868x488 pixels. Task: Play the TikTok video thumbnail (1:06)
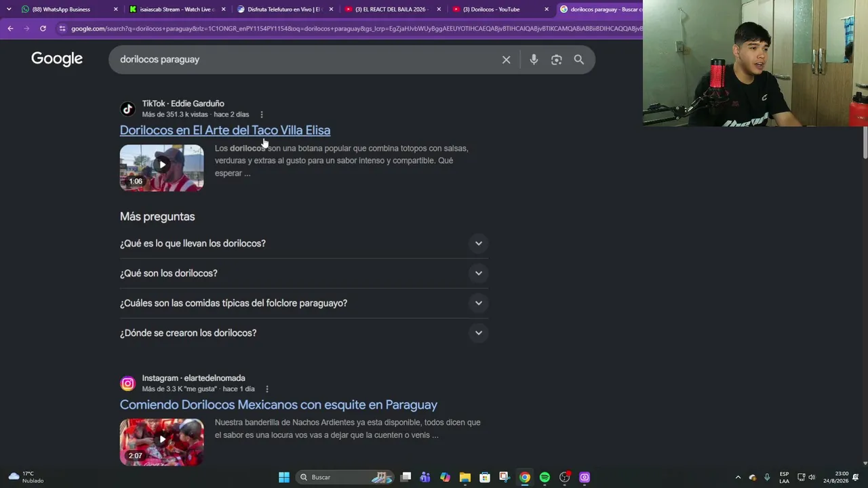coord(161,167)
